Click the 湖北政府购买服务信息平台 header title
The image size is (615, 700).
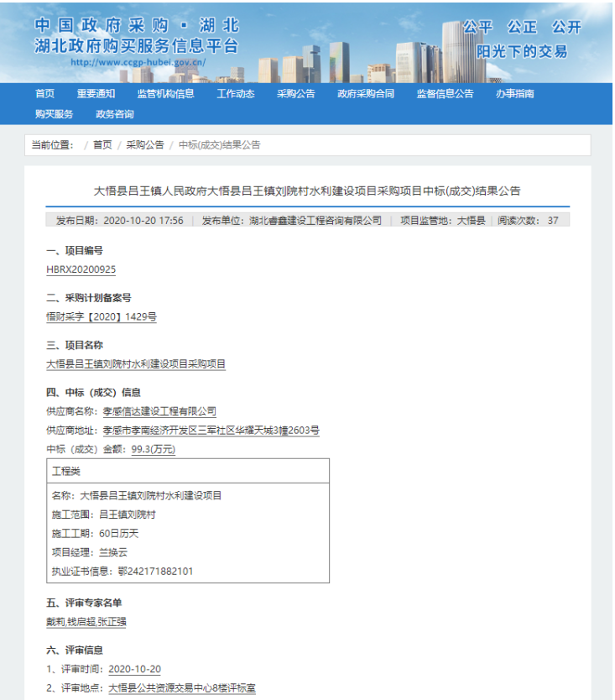pyautogui.click(x=137, y=45)
